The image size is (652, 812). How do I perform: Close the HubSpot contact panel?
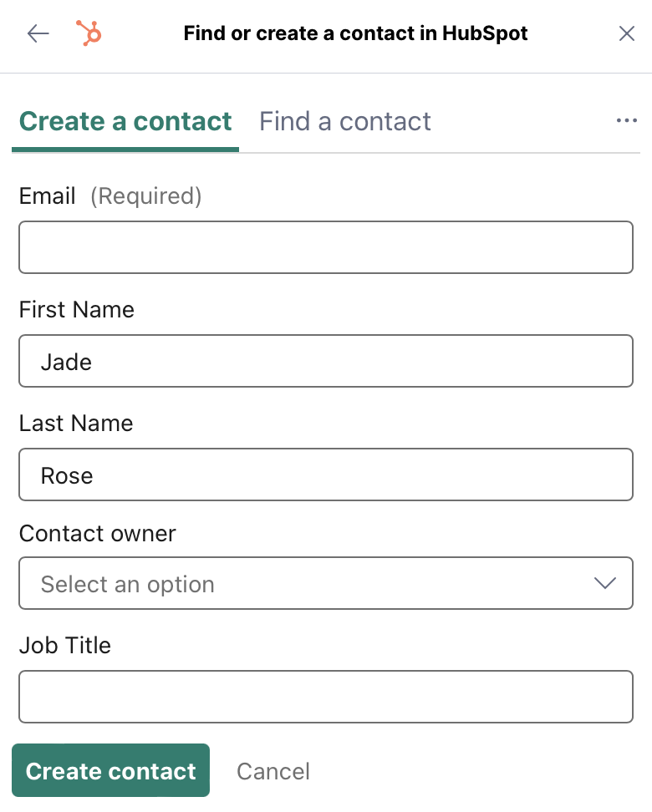pyautogui.click(x=627, y=33)
